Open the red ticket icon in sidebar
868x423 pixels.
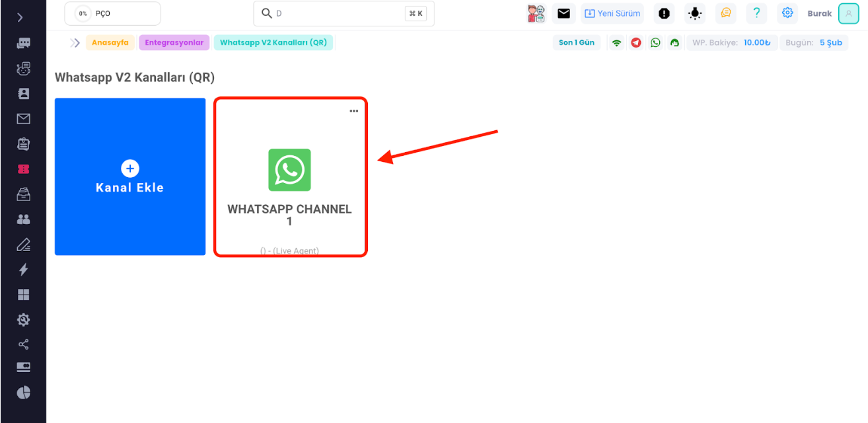[24, 169]
